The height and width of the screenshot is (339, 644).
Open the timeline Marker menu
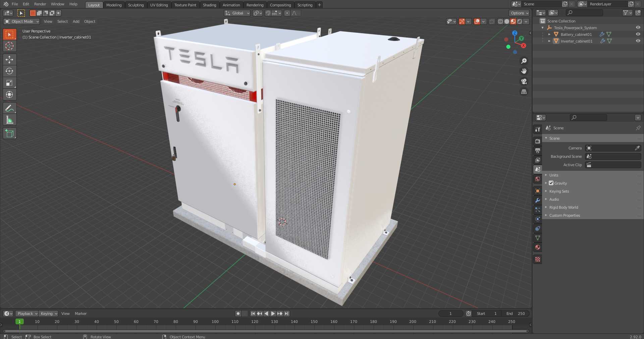[80, 314]
